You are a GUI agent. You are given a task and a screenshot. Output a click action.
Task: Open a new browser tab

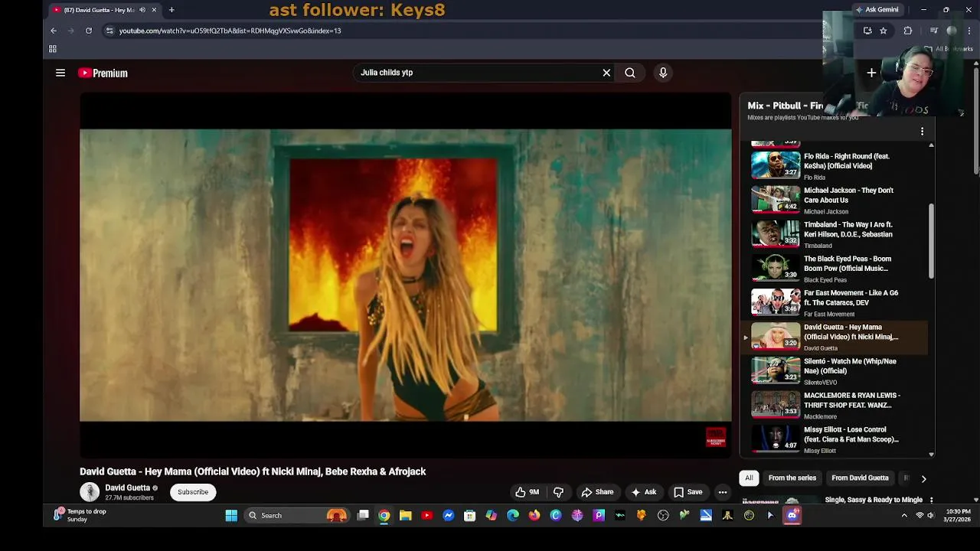pyautogui.click(x=171, y=10)
